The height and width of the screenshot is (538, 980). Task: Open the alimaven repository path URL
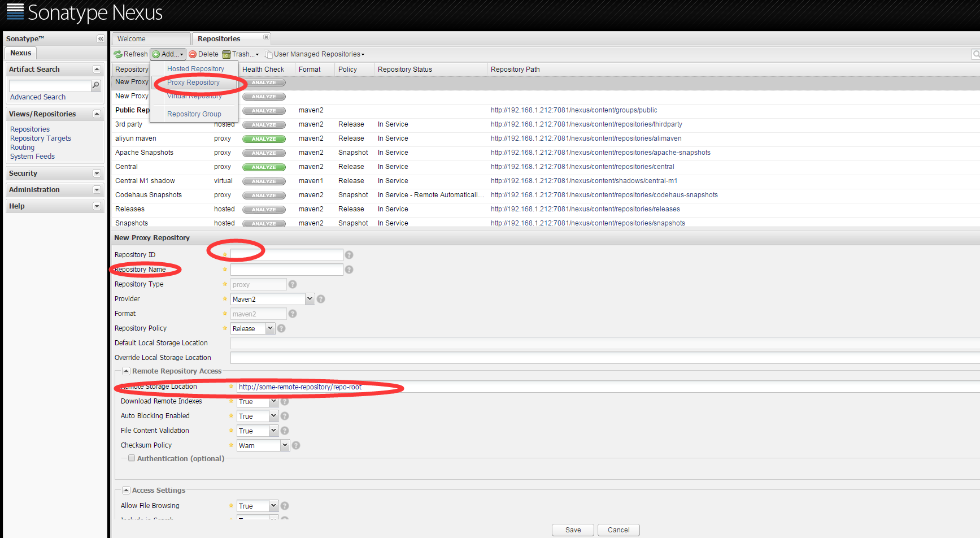pyautogui.click(x=586, y=138)
